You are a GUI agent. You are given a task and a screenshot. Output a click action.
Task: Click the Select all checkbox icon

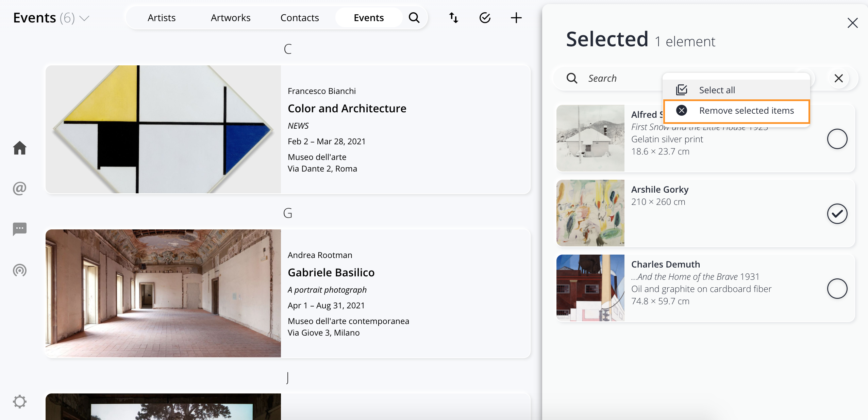point(682,90)
